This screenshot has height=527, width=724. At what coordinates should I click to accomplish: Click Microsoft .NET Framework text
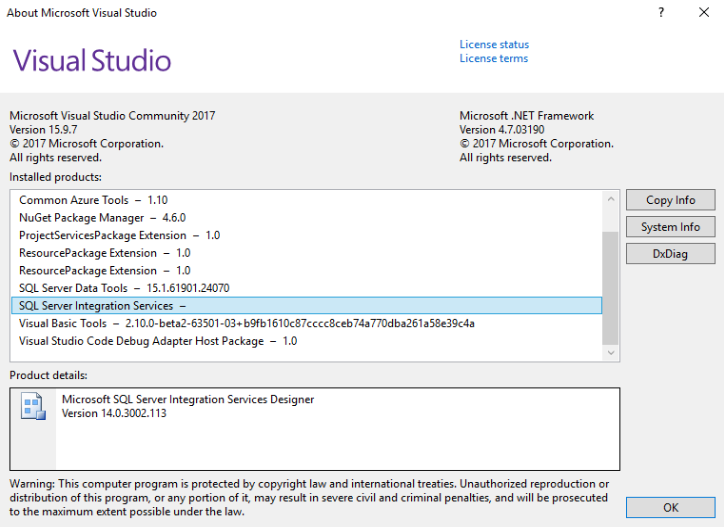[526, 115]
